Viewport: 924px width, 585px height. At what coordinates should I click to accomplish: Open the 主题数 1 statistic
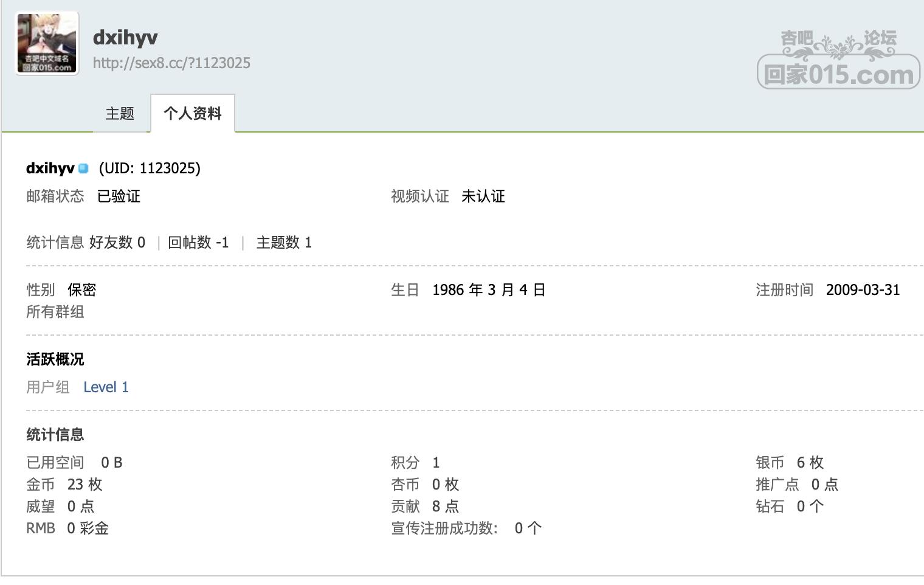284,243
